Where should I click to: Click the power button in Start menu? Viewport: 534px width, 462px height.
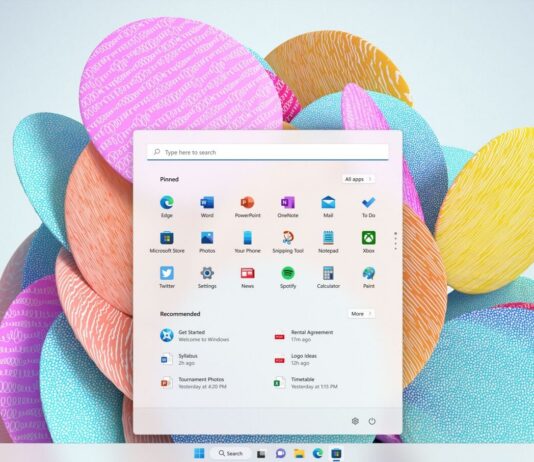pyautogui.click(x=372, y=421)
